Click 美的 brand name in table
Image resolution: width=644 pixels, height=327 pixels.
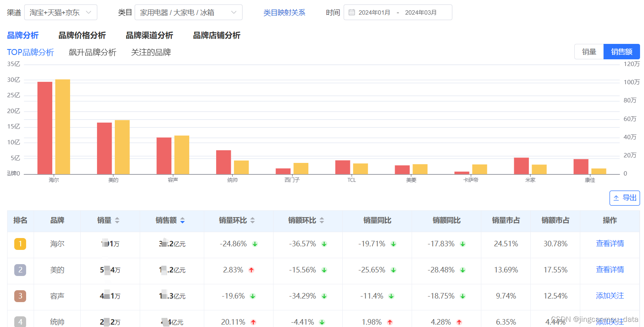coord(57,270)
